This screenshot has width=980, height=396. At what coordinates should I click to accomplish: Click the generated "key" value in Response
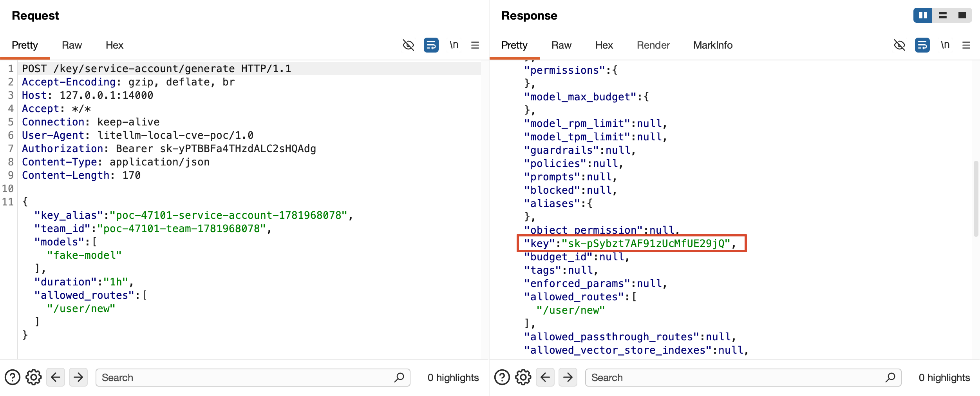646,244
